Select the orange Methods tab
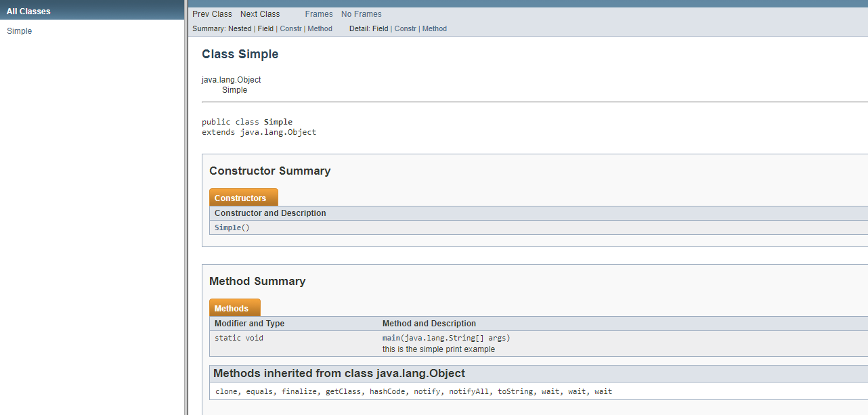868x415 pixels. coord(232,309)
